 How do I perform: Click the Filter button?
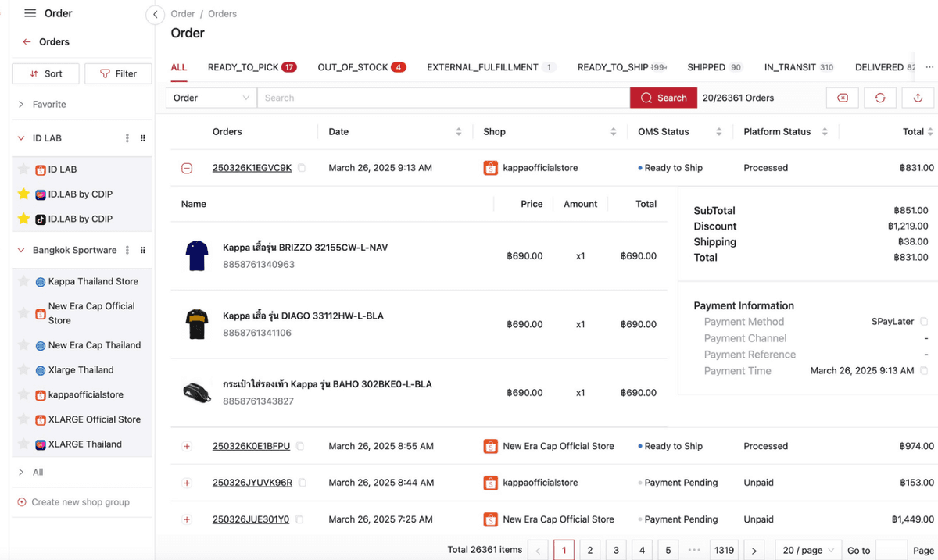pos(118,73)
